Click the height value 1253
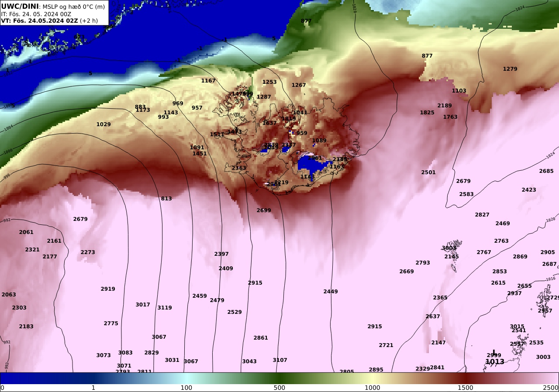Screen dimensions: 559x392 pos(269,82)
